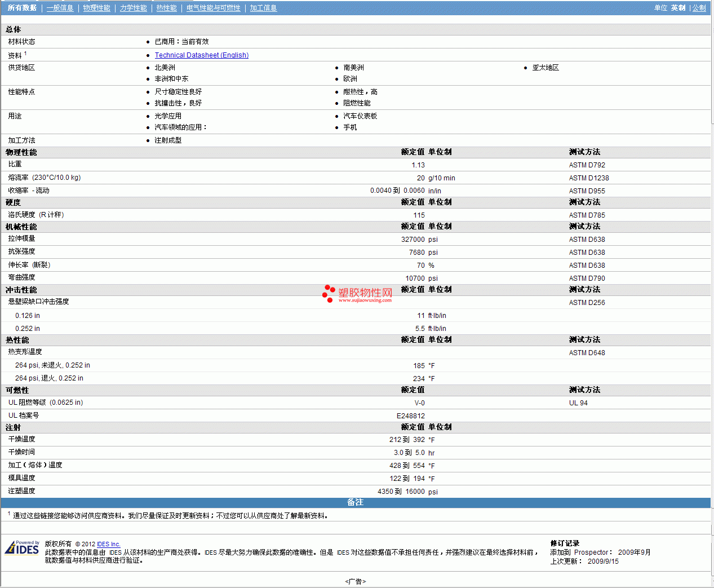Click the IDES Inc. copyright link

(x=108, y=545)
